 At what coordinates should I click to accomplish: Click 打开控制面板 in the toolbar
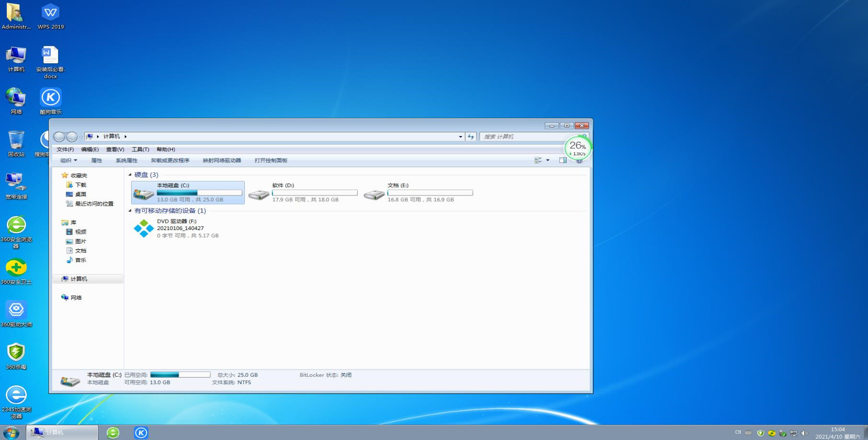271,160
